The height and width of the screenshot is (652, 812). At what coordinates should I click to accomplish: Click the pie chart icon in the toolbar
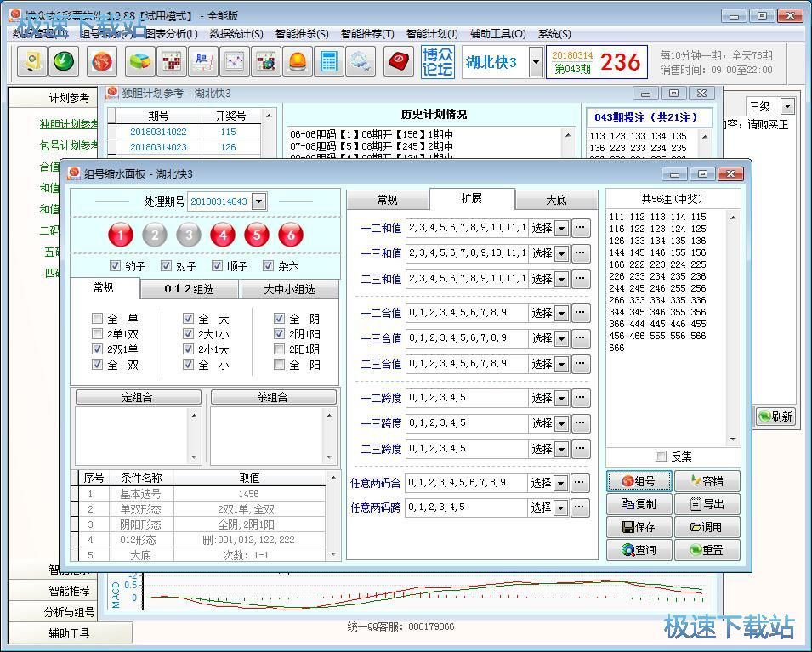tap(139, 61)
